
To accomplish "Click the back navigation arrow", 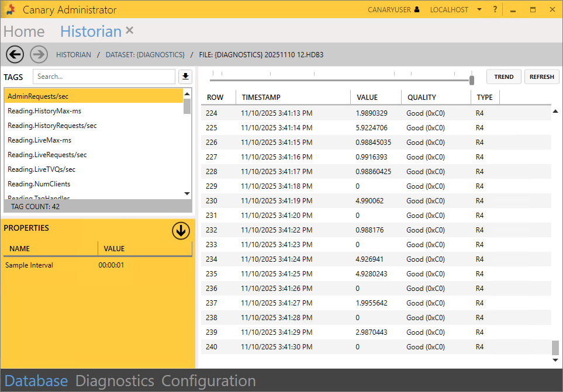I will click(x=15, y=54).
